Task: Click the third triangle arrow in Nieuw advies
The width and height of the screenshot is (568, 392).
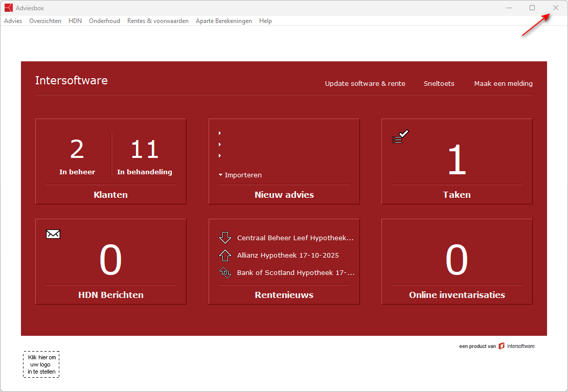Action: coord(220,156)
